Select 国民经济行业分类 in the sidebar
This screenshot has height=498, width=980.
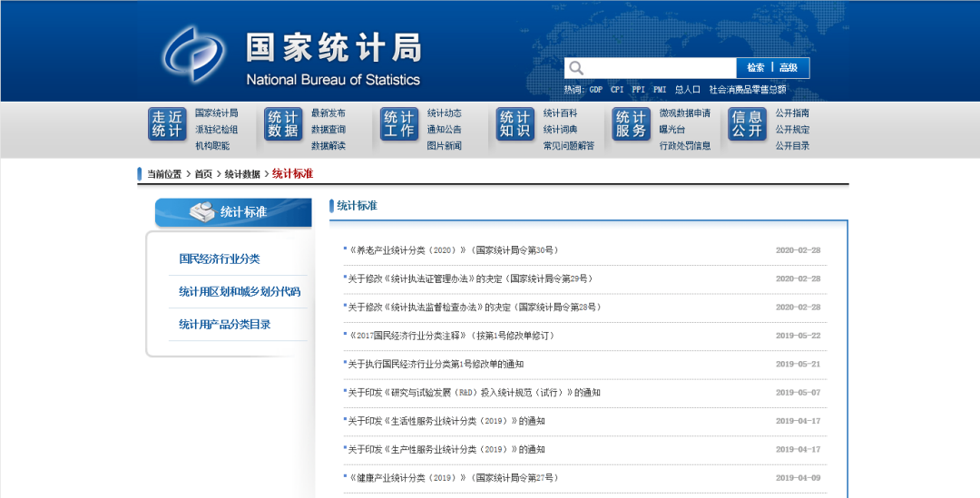[x=220, y=259]
